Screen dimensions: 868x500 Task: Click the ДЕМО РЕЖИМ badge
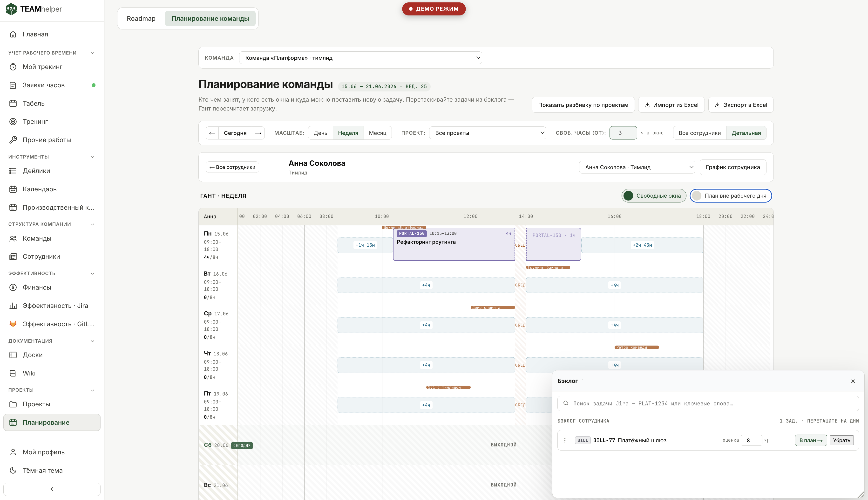(434, 9)
